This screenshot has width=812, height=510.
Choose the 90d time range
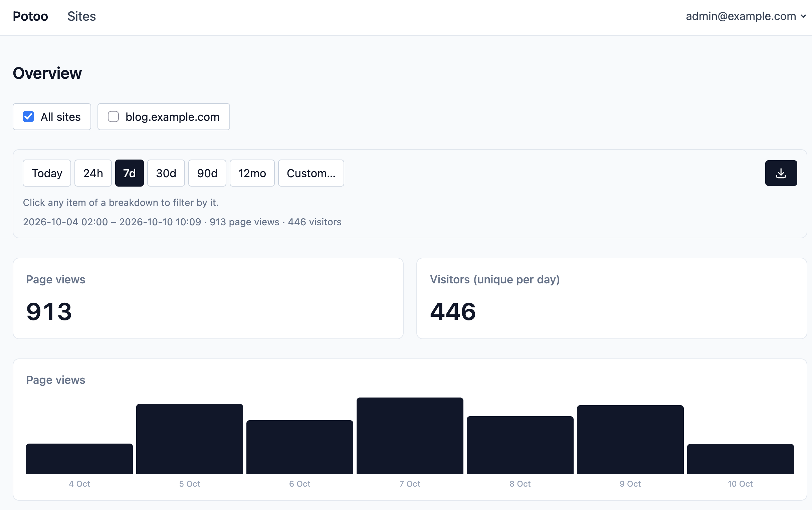(x=207, y=173)
